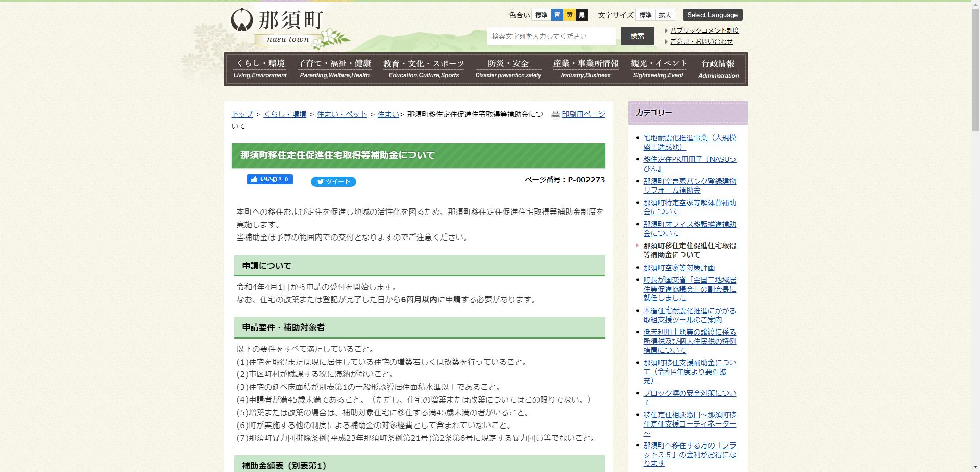Go to くらし・環境 in breadcrumb
This screenshot has height=472, width=980.
(285, 114)
